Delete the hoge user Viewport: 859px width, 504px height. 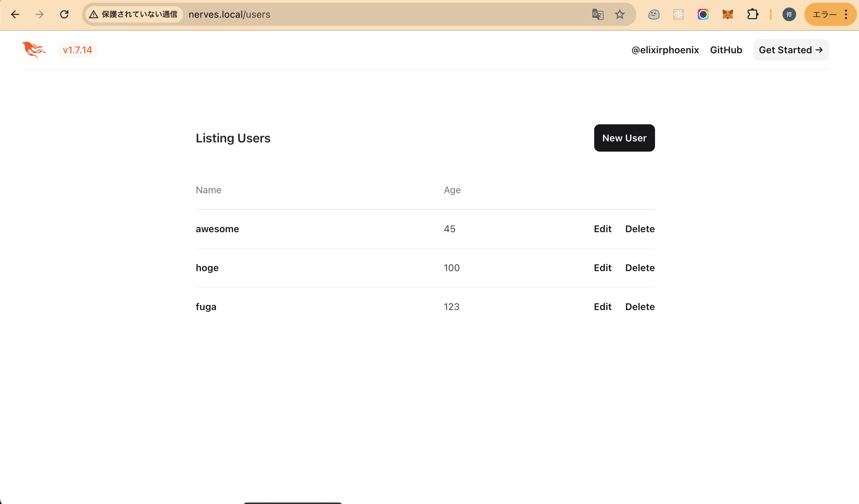coord(640,268)
